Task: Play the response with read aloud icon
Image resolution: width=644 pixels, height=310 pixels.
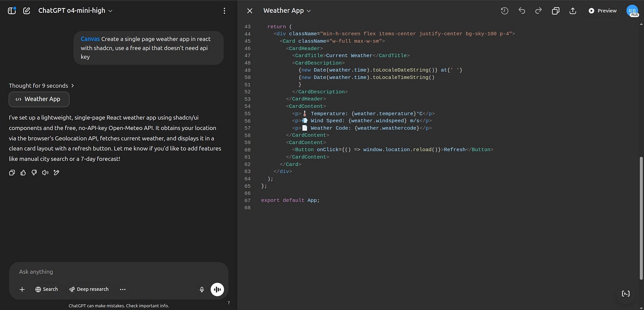Action: pyautogui.click(x=45, y=173)
